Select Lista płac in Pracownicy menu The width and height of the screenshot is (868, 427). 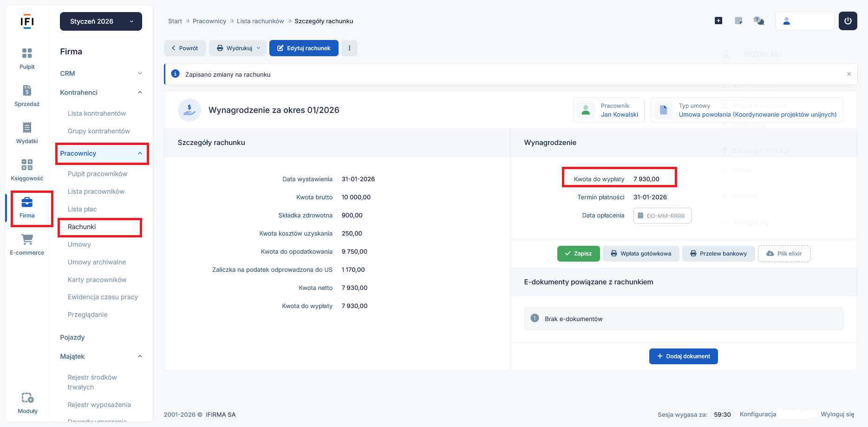pos(82,209)
